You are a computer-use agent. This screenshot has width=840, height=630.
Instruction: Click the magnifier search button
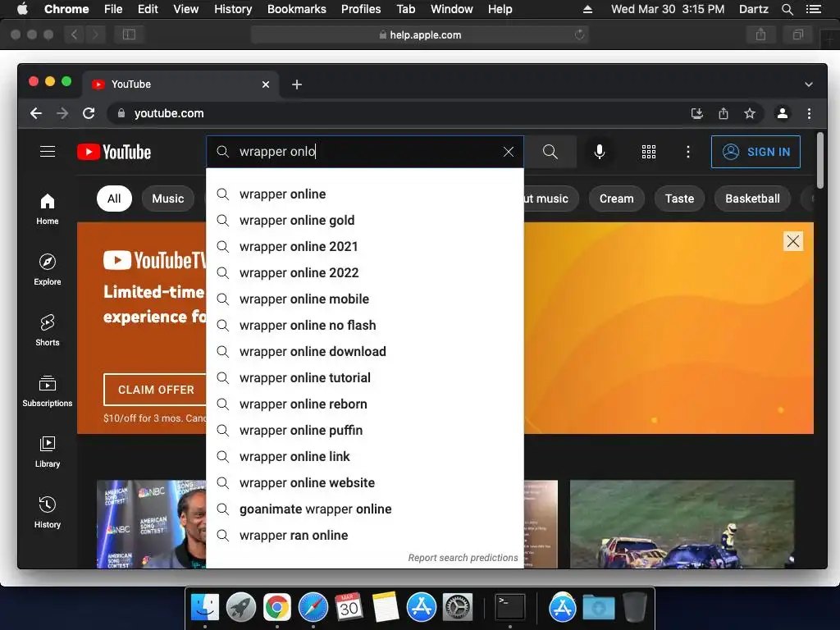pos(550,152)
